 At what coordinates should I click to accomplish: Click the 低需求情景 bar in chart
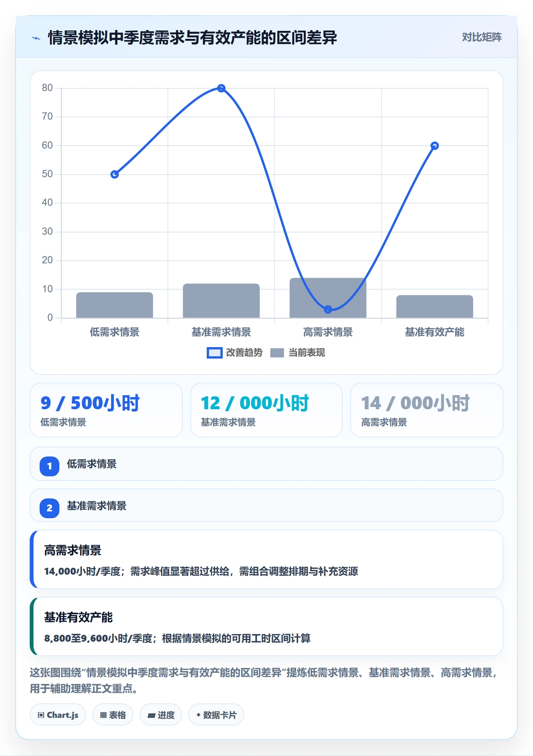(115, 305)
